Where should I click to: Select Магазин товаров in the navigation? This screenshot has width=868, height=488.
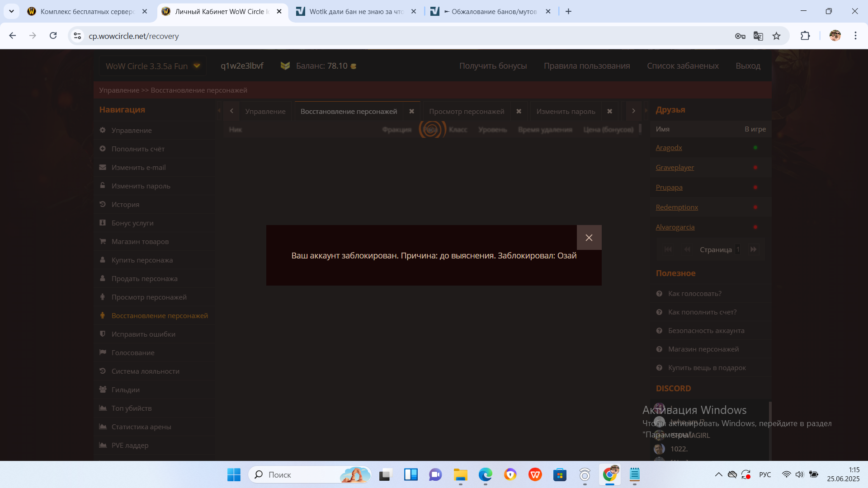pyautogui.click(x=140, y=242)
